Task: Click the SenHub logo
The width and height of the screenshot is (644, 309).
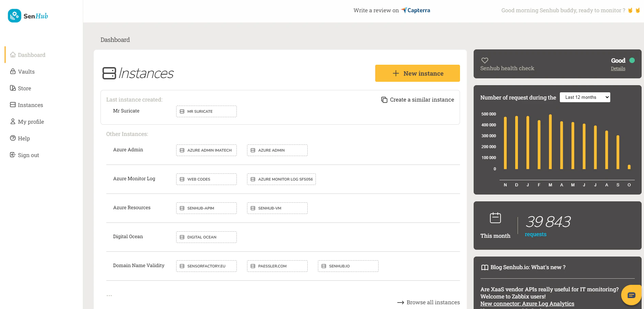Action: [x=27, y=16]
